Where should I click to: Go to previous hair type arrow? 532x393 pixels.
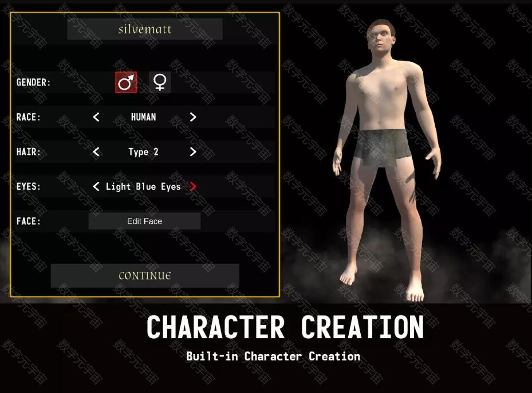click(x=96, y=152)
